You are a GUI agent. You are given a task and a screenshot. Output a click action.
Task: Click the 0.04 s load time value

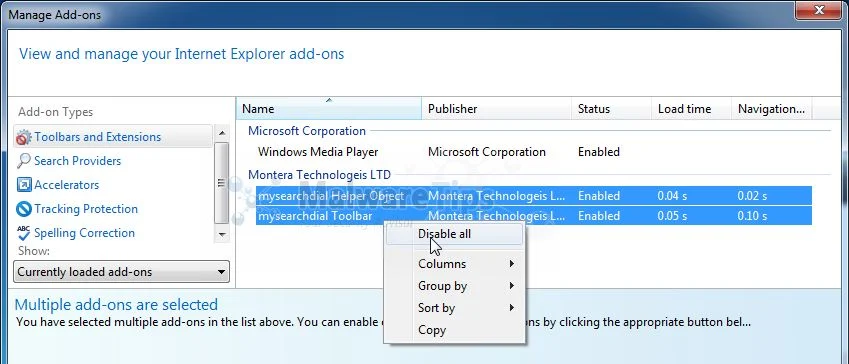pyautogui.click(x=672, y=196)
